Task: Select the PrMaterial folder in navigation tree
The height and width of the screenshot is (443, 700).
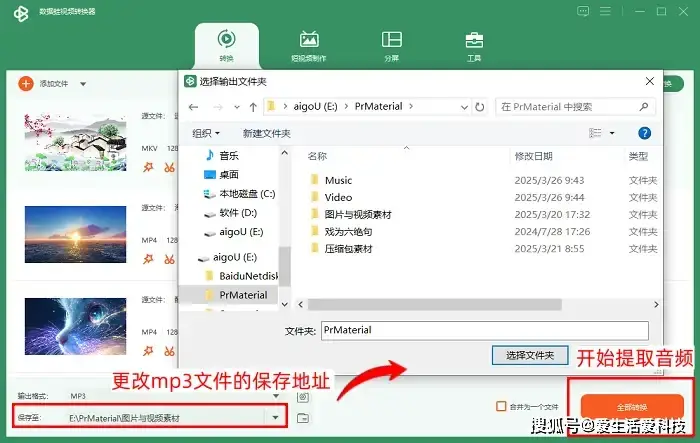Action: coord(243,295)
